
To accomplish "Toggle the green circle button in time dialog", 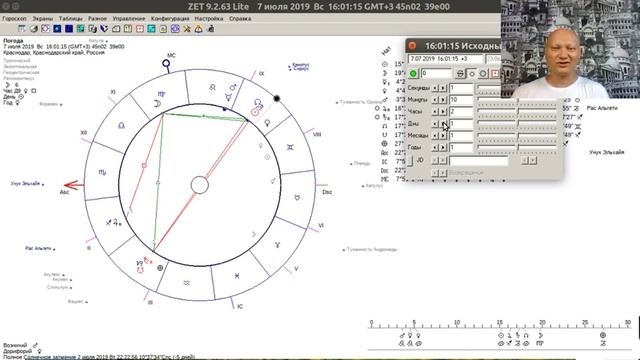I will tap(413, 73).
